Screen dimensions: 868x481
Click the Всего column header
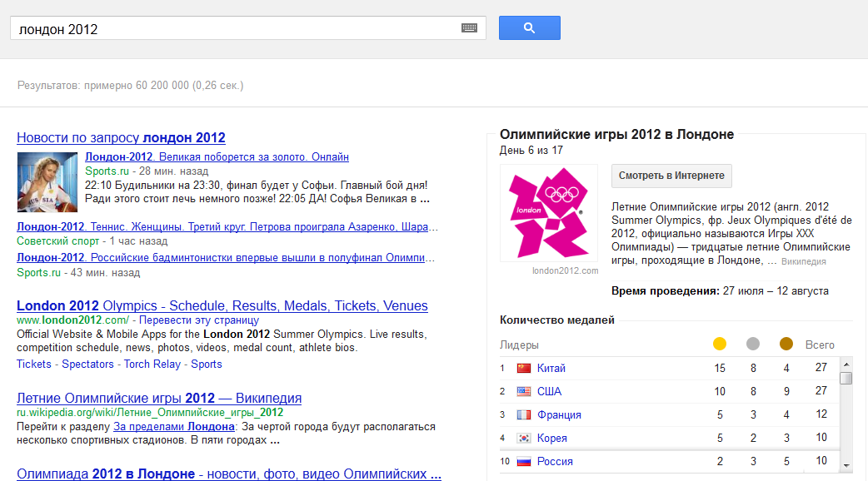point(820,345)
